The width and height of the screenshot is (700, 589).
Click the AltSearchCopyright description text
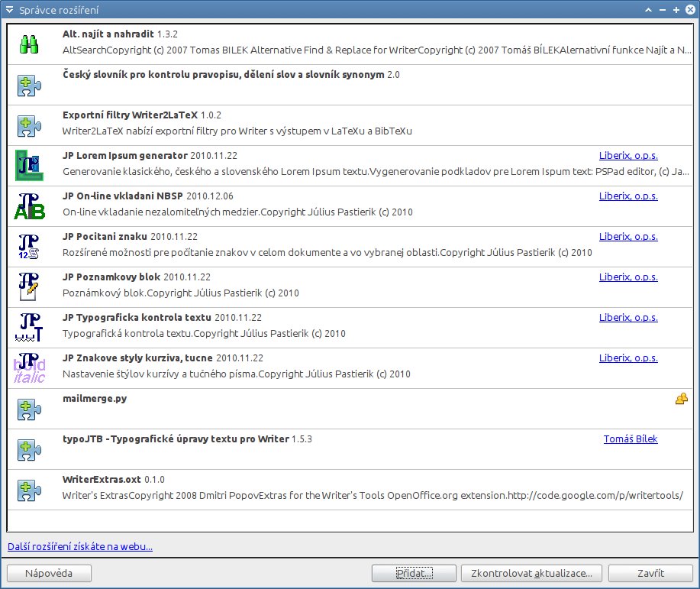(377, 50)
